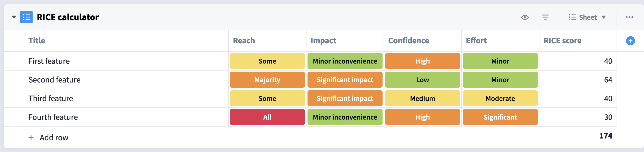
Task: Toggle column visibility with the eye icon
Action: (x=525, y=17)
